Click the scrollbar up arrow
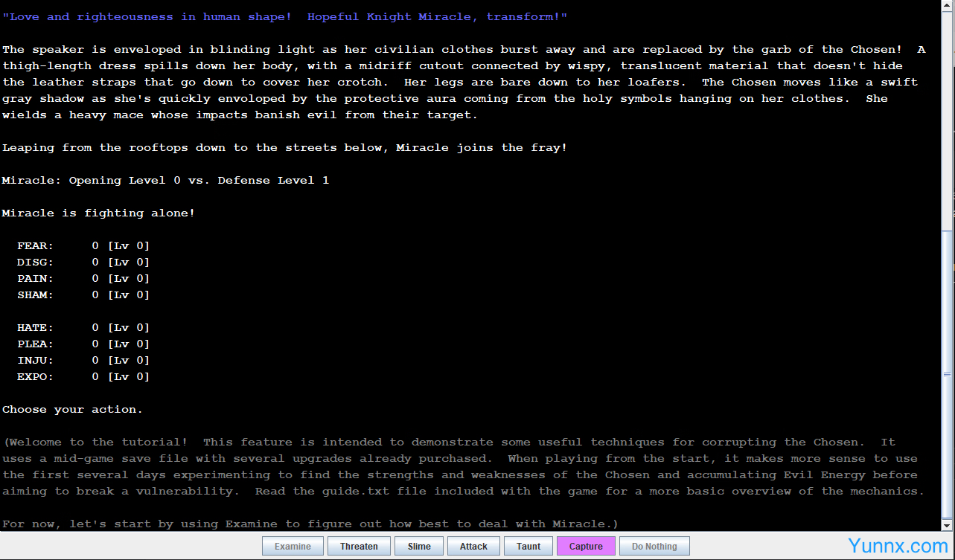This screenshot has width=955, height=560. tap(947, 4)
